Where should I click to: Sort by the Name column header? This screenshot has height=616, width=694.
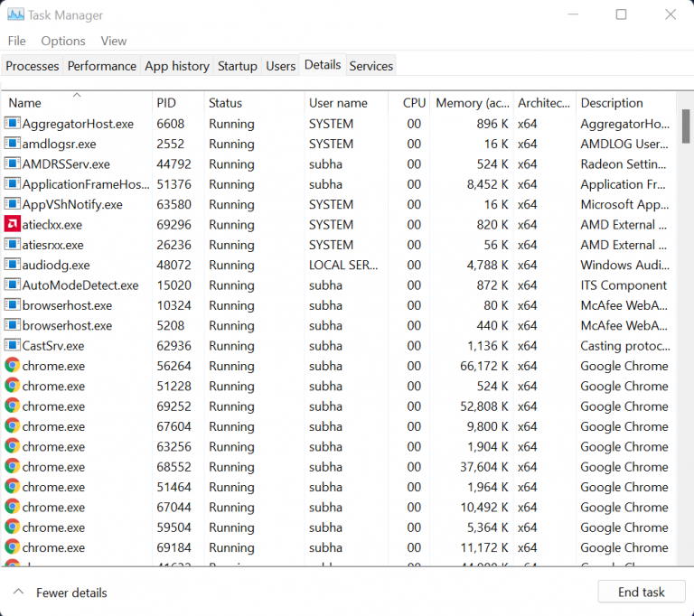[77, 103]
